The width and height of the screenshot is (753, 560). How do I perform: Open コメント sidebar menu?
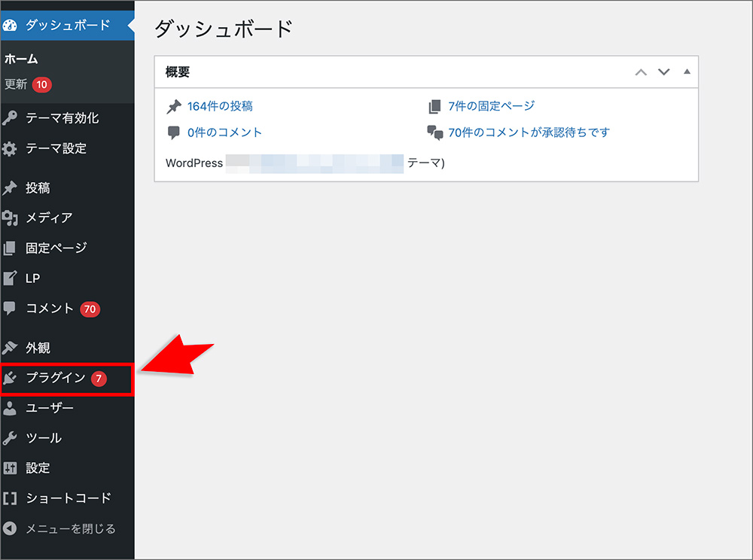67,309
